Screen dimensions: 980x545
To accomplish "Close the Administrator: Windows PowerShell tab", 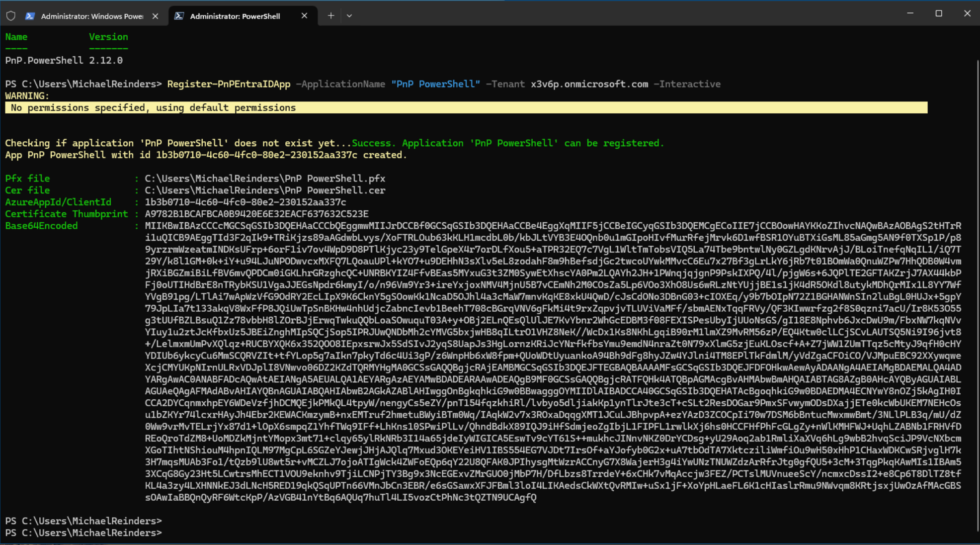I will (x=155, y=16).
